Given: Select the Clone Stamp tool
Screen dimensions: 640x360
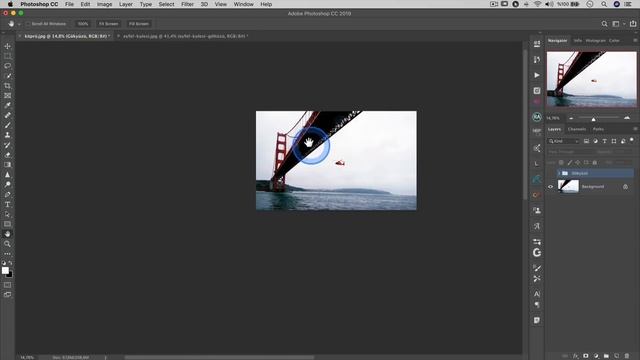Looking at the screenshot, I should point(7,135).
